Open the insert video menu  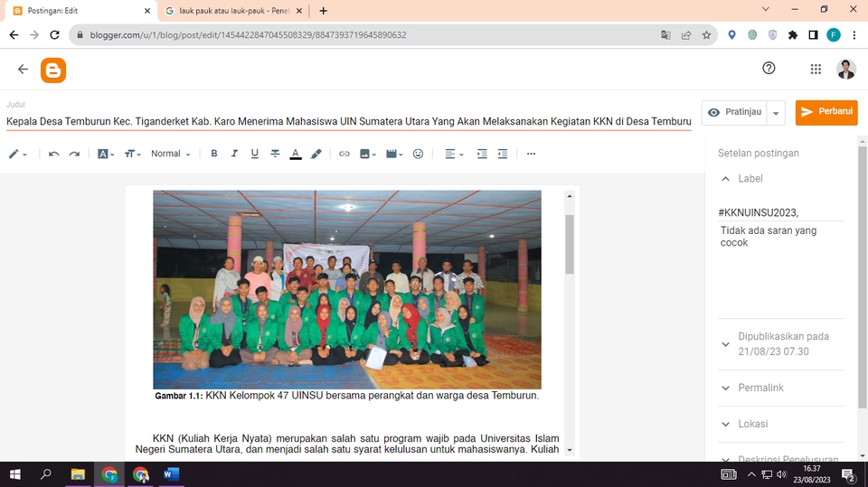(394, 154)
